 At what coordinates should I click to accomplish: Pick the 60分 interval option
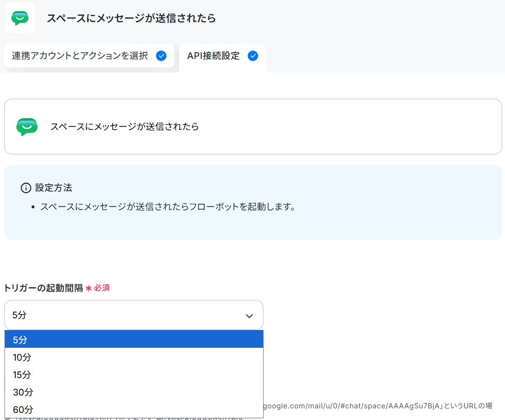click(x=134, y=409)
